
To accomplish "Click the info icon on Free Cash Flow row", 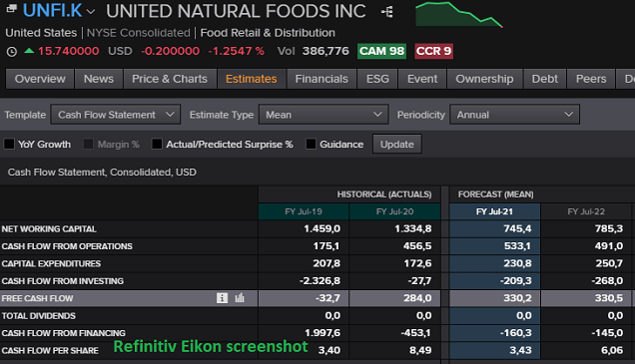I will pyautogui.click(x=222, y=298).
